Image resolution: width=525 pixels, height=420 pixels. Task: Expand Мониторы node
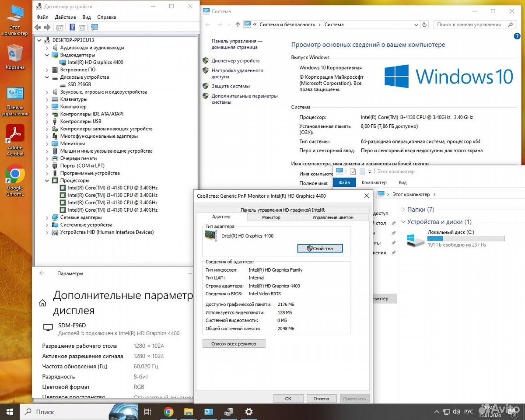[x=47, y=143]
